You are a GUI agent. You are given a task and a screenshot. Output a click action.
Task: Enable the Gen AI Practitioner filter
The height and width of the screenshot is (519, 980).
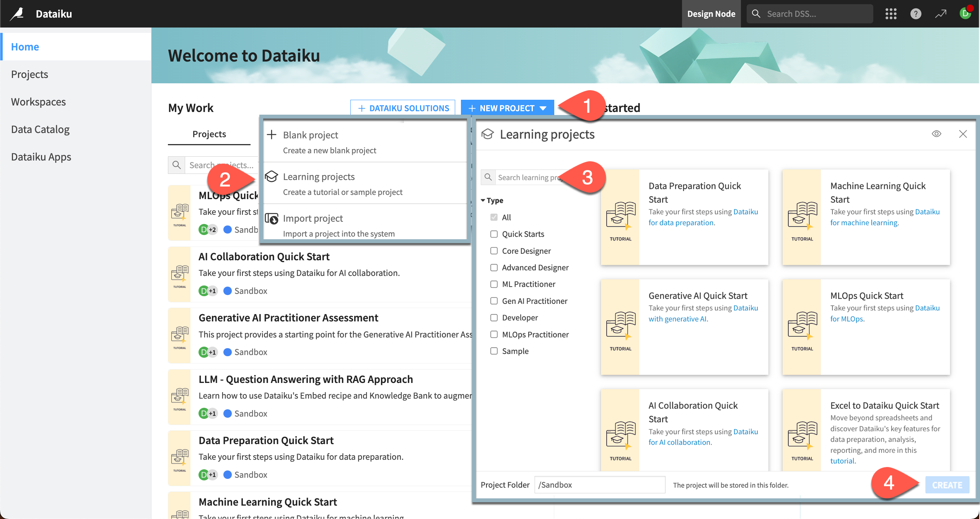coord(493,301)
